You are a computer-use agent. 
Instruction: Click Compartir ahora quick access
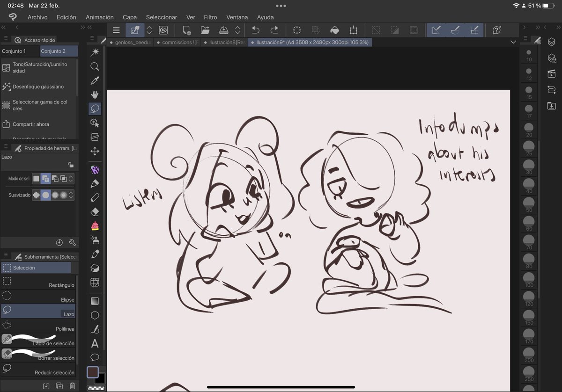tap(38, 124)
